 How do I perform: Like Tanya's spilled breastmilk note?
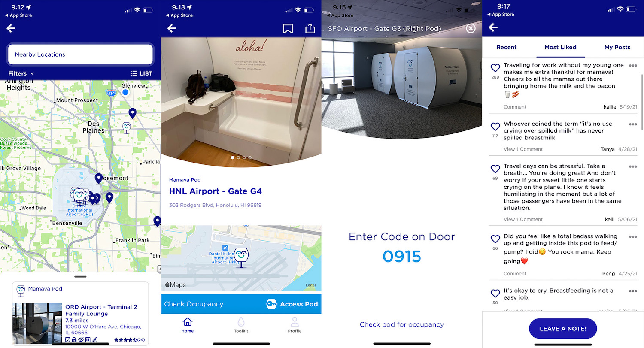(x=495, y=127)
